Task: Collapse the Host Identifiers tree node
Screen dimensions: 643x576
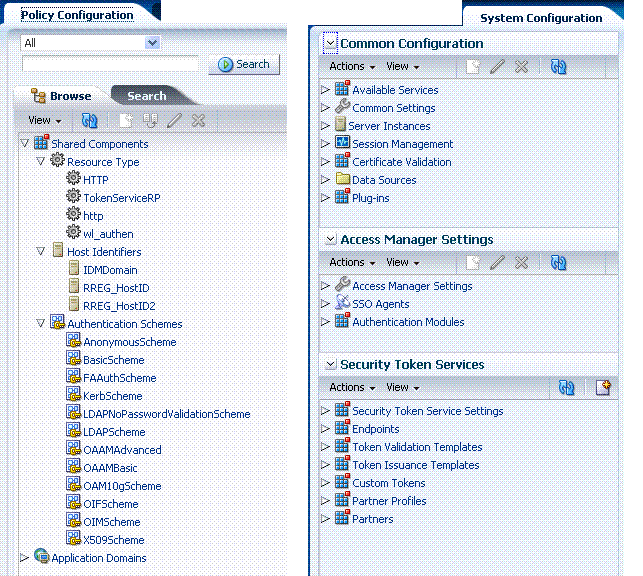Action: (41, 251)
